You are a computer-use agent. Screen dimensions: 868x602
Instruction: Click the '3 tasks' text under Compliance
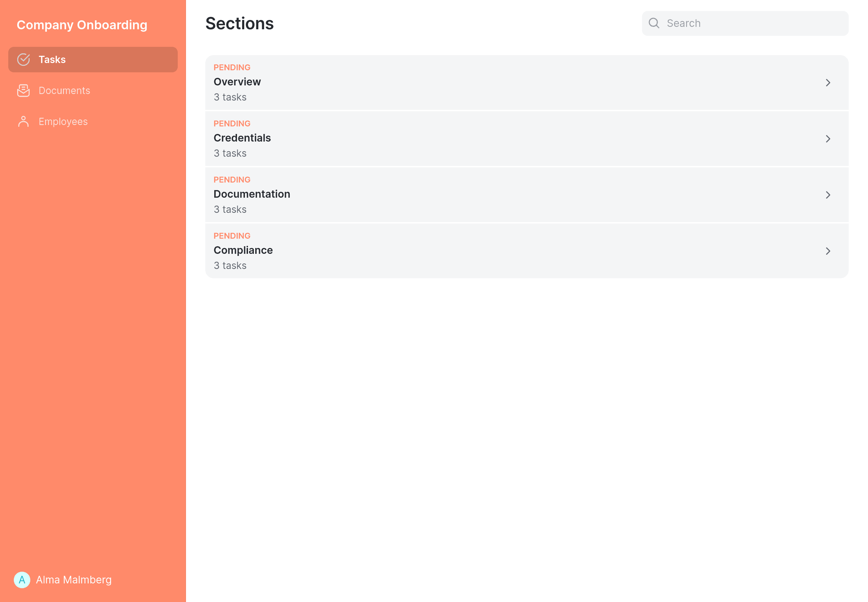click(230, 266)
